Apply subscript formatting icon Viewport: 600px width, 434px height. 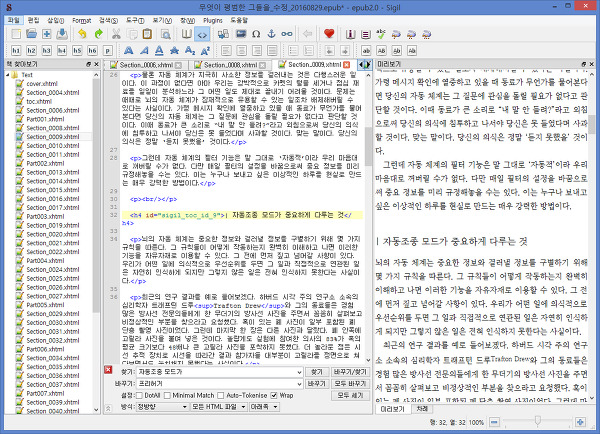190,51
